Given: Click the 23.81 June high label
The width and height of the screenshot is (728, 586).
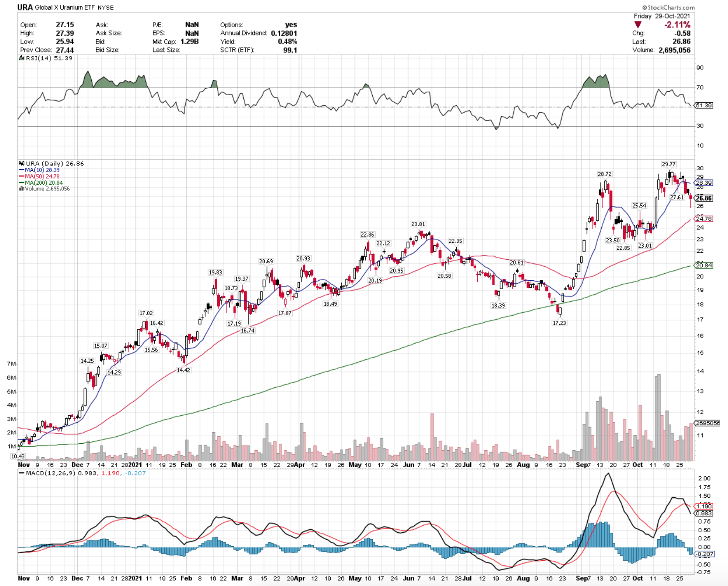Looking at the screenshot, I should pyautogui.click(x=418, y=224).
